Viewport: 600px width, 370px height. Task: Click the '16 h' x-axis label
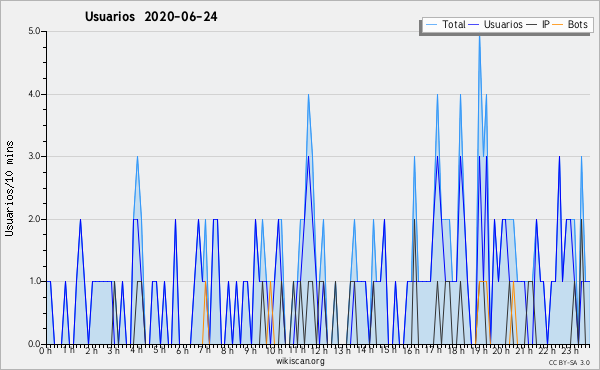(x=411, y=351)
